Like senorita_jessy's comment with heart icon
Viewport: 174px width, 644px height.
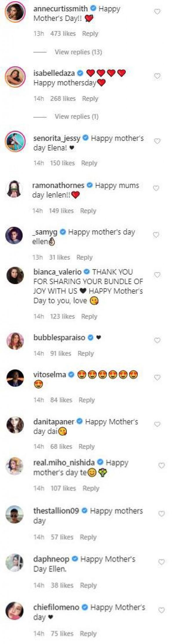[158, 140]
